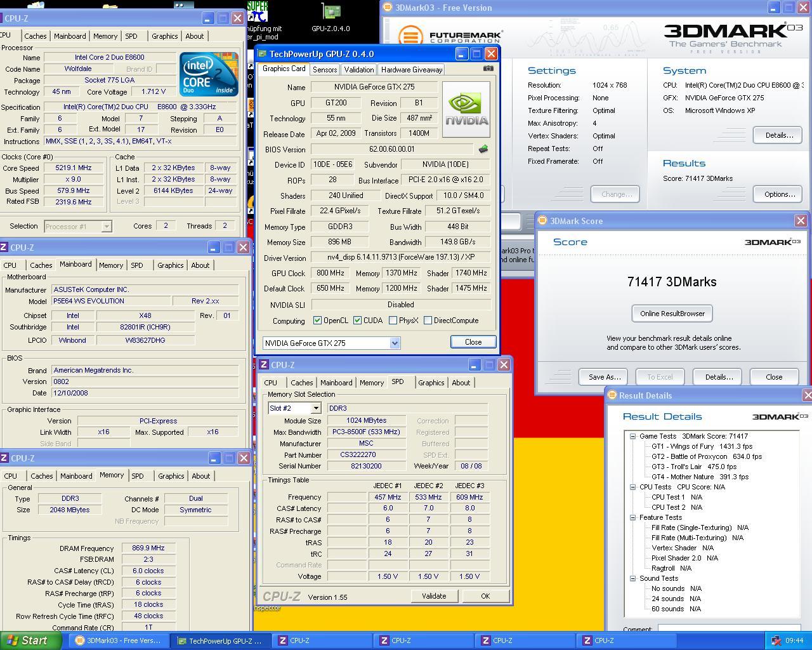Open Memory tab in CPU-Z SPD window
This screenshot has height=650, width=812.
pyautogui.click(x=372, y=383)
